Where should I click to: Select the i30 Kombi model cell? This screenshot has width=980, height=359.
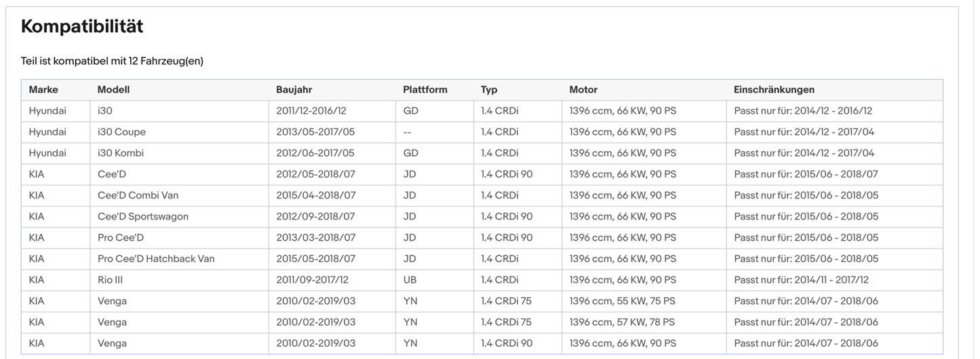pyautogui.click(x=121, y=153)
